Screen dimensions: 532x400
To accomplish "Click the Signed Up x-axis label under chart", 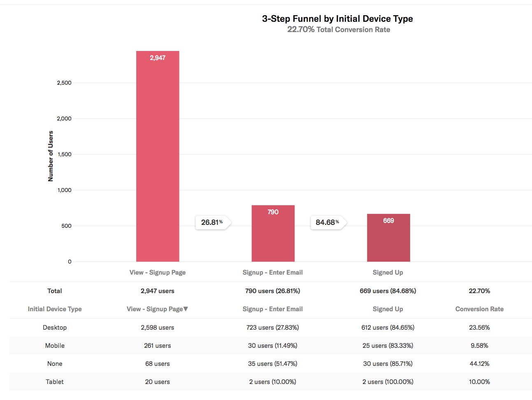I will (x=388, y=273).
